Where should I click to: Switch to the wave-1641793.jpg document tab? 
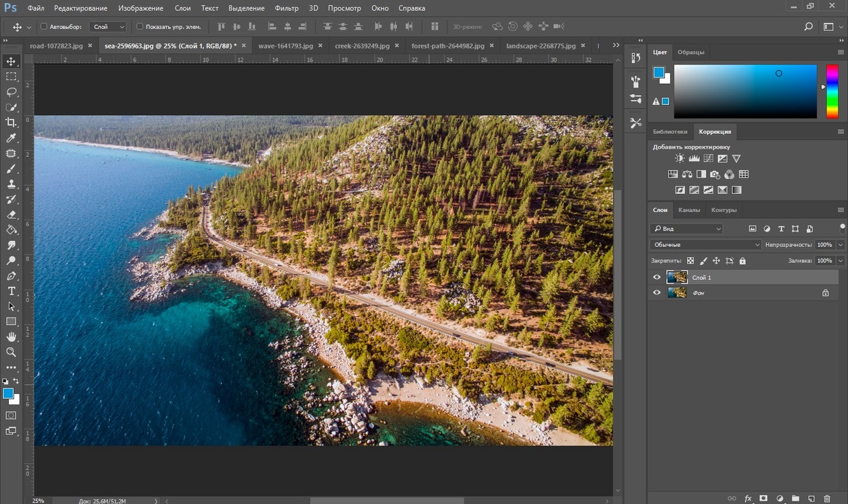[x=285, y=46]
